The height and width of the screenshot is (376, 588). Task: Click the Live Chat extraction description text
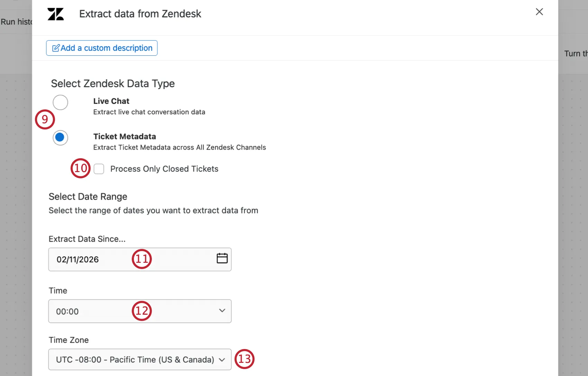pyautogui.click(x=149, y=112)
